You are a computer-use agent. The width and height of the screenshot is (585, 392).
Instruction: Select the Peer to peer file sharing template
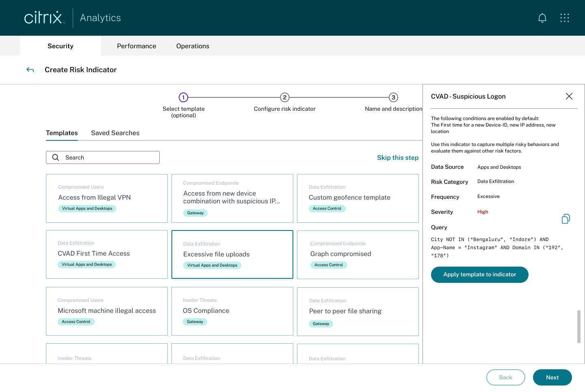358,312
